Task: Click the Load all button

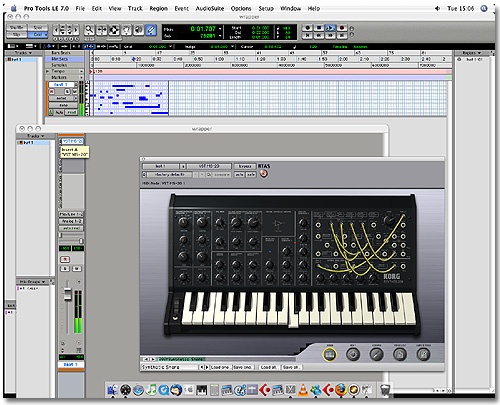Action: [268, 367]
